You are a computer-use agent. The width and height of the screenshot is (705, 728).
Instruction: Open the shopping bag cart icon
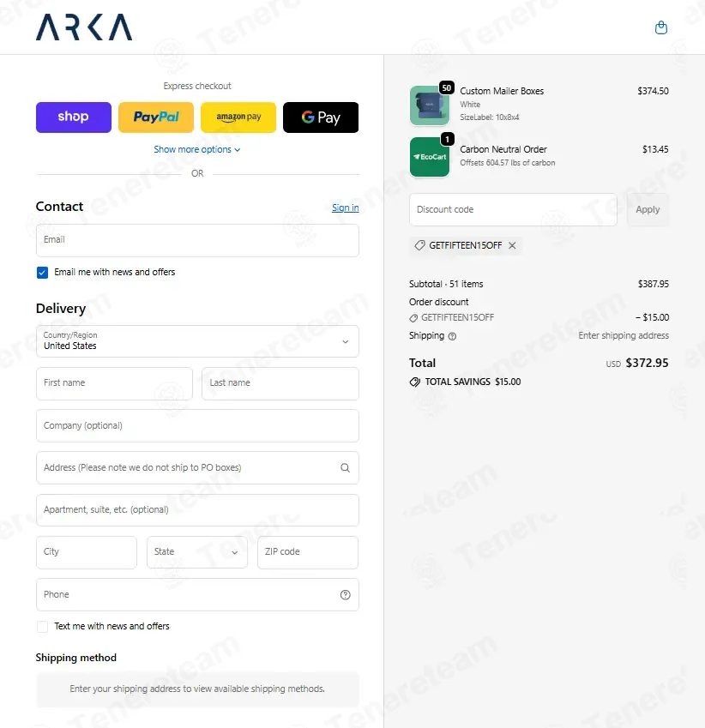coord(661,27)
